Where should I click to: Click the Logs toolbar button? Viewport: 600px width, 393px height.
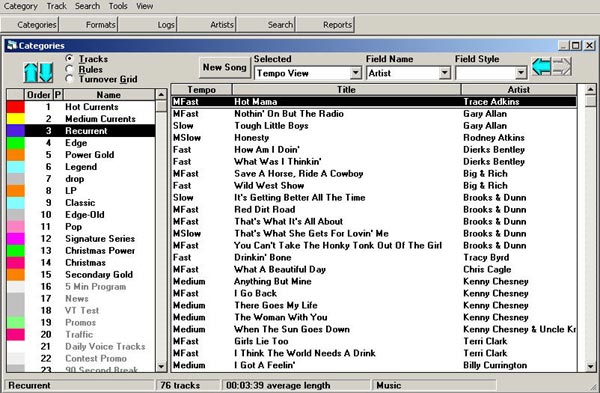tap(148, 24)
